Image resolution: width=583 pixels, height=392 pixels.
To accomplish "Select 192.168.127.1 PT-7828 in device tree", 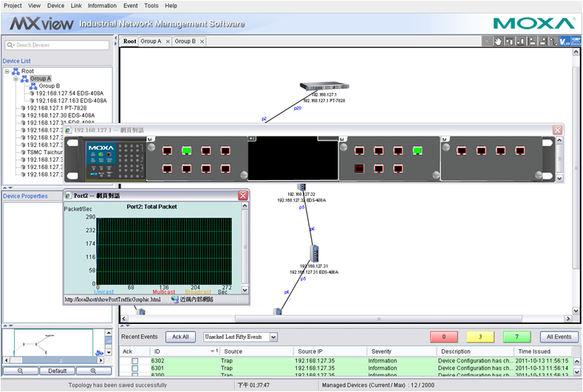I will coord(56,108).
